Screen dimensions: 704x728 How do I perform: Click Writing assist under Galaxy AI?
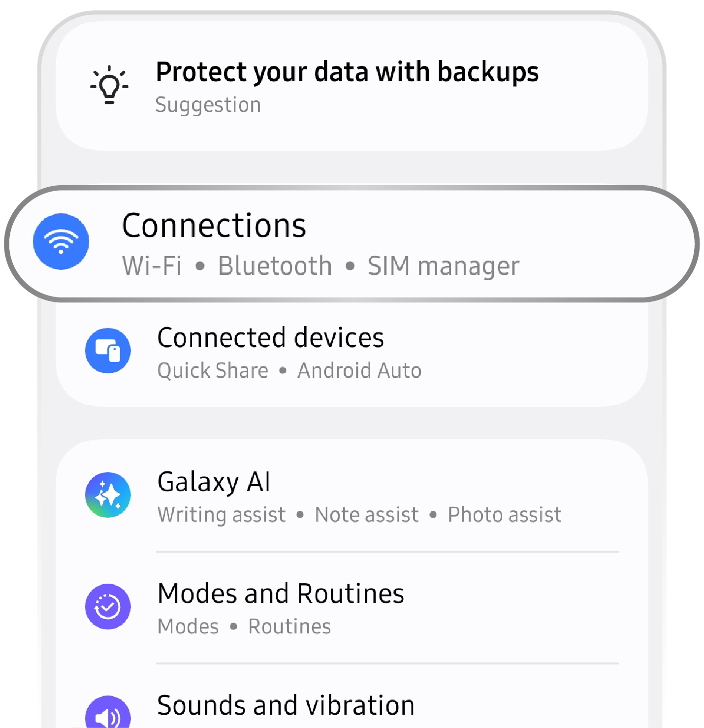222,515
